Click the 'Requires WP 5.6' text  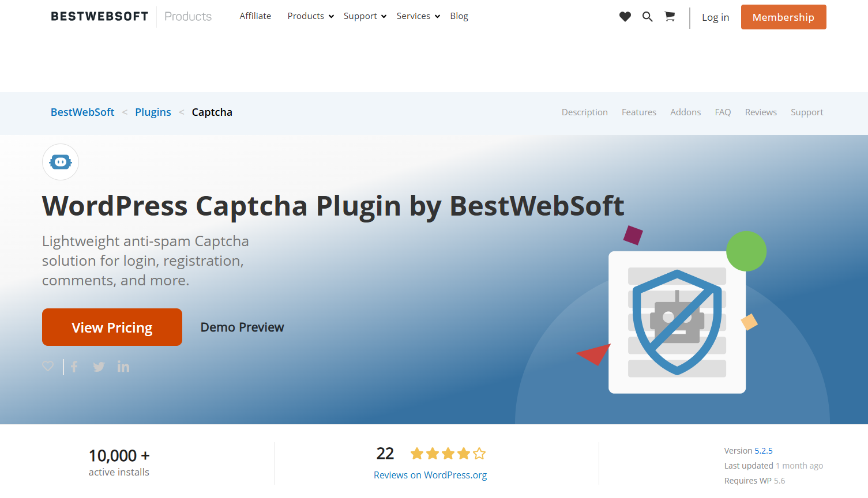tap(754, 481)
